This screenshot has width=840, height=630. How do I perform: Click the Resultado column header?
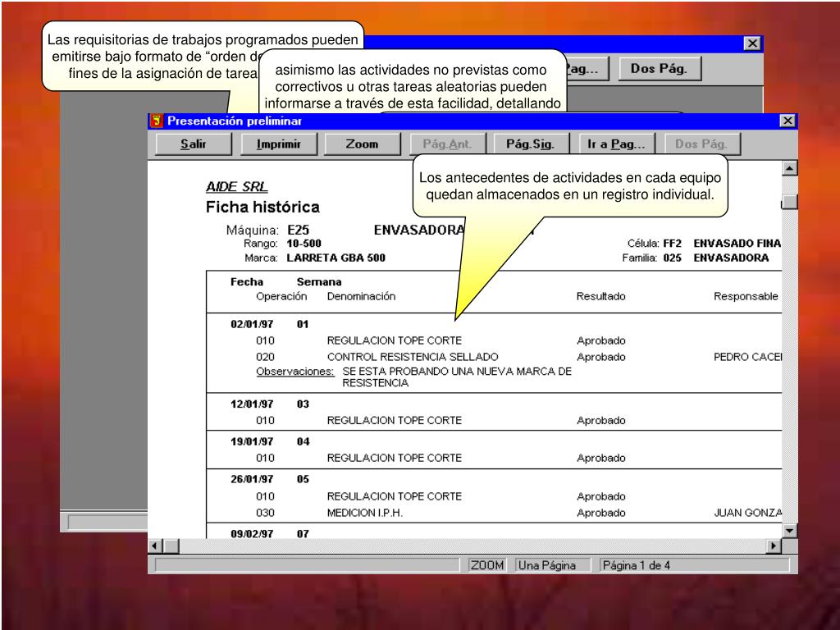(x=601, y=296)
